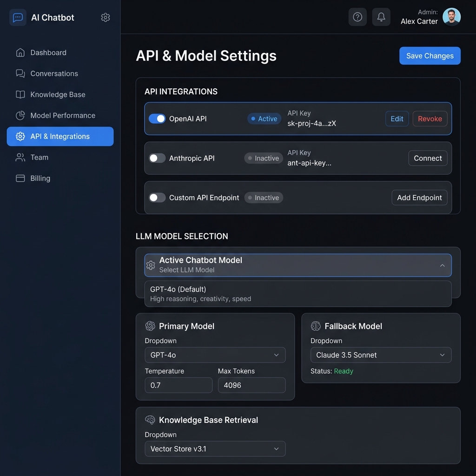Viewport: 476px width, 476px height.
Task: Click the Fallback Status: Ready text
Action: [332, 371]
